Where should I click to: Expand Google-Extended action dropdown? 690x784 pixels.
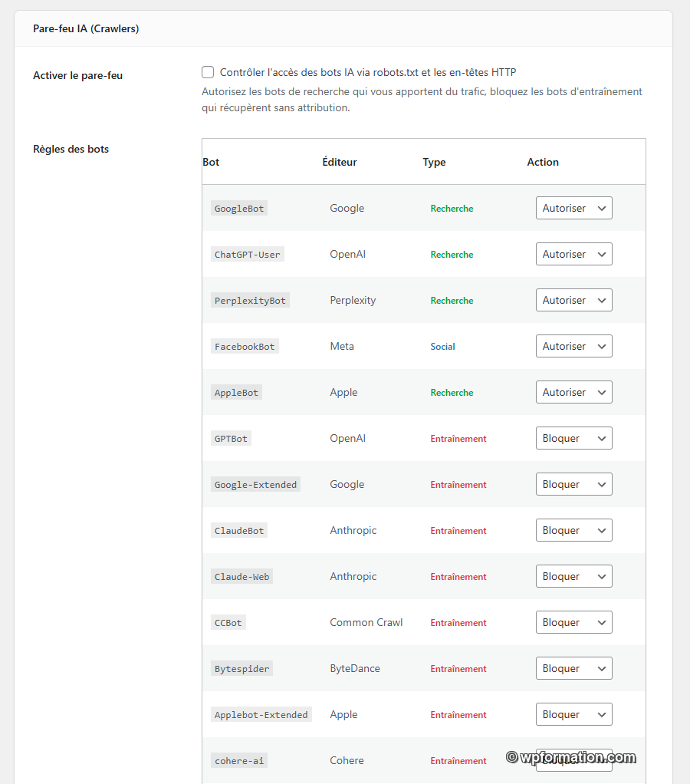(x=573, y=484)
